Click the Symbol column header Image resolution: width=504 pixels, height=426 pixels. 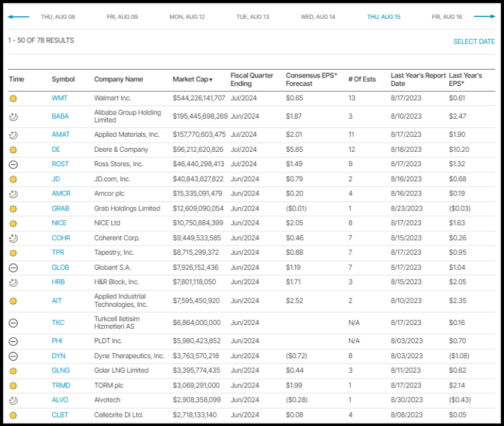[63, 79]
